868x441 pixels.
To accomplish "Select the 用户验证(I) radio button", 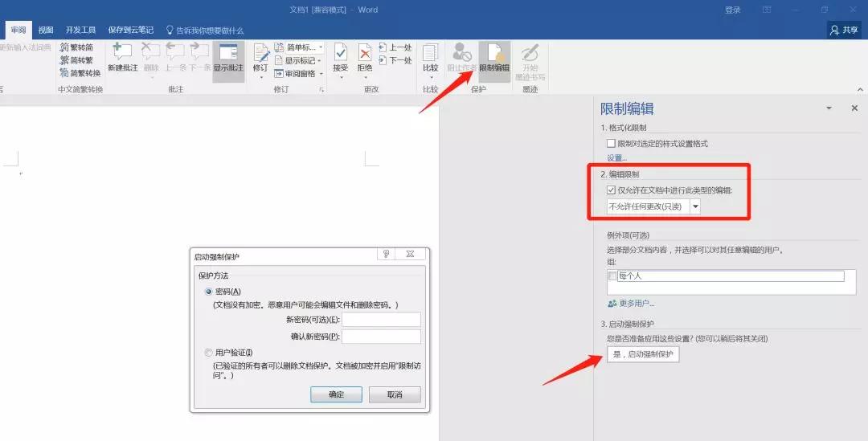I will click(x=209, y=353).
